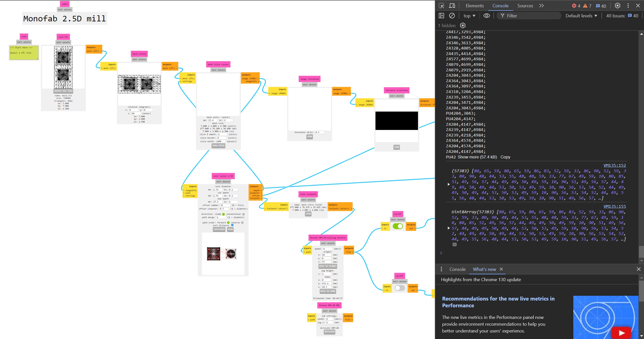Click the offset stepover input field

point(224,209)
